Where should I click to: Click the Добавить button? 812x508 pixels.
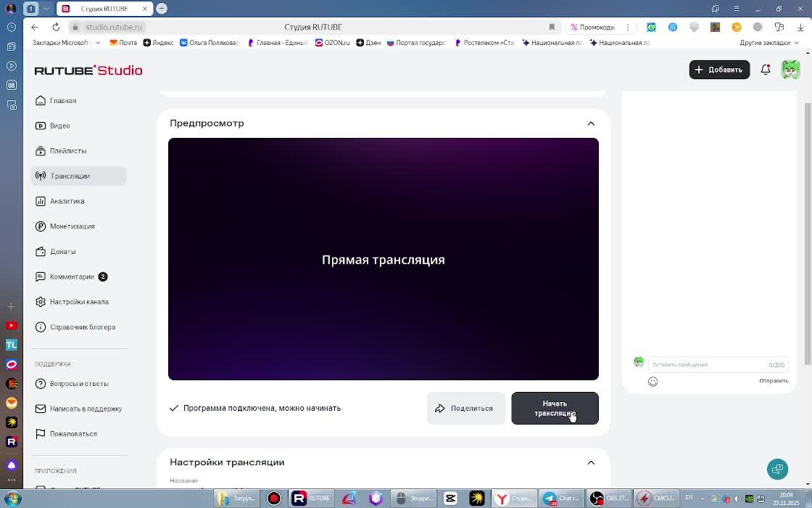(x=719, y=70)
